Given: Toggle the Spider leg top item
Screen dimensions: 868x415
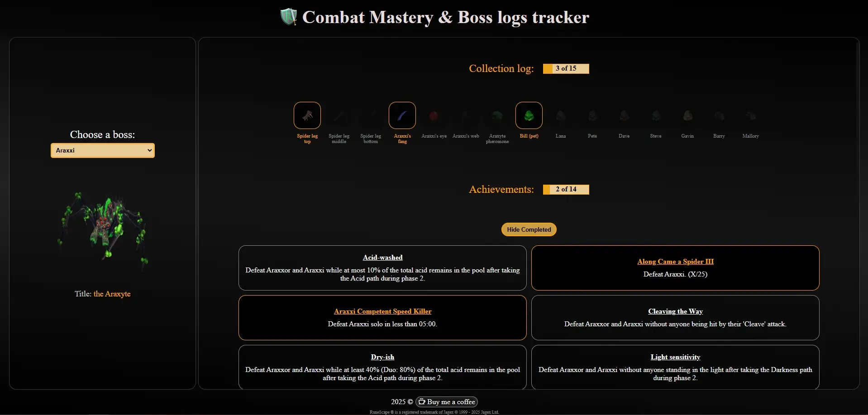Looking at the screenshot, I should tap(307, 116).
